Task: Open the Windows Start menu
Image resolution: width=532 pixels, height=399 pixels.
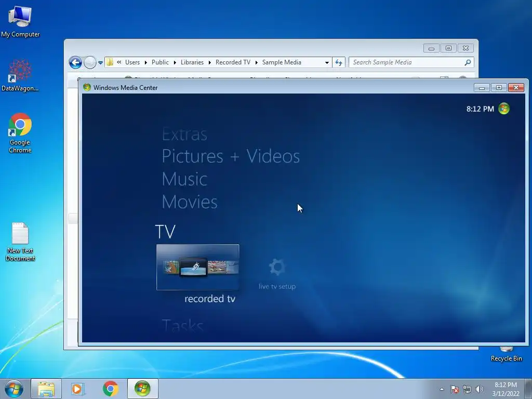Action: click(14, 389)
